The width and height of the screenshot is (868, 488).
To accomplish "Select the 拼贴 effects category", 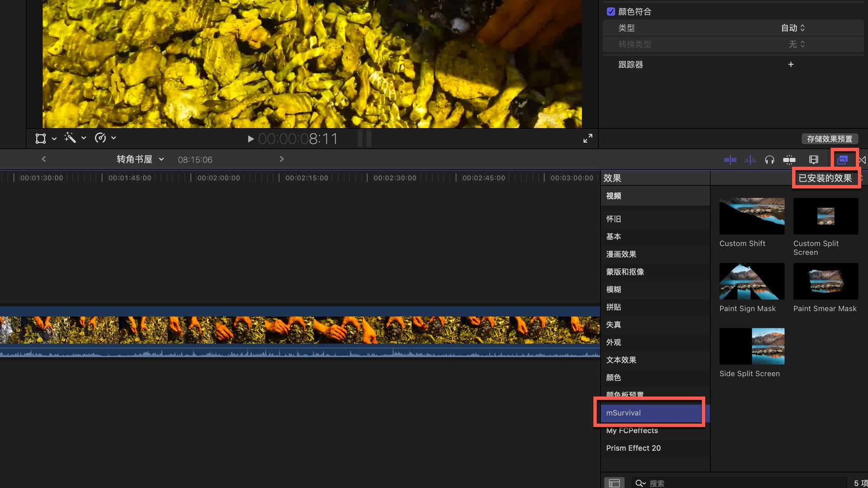I will pyautogui.click(x=655, y=307).
